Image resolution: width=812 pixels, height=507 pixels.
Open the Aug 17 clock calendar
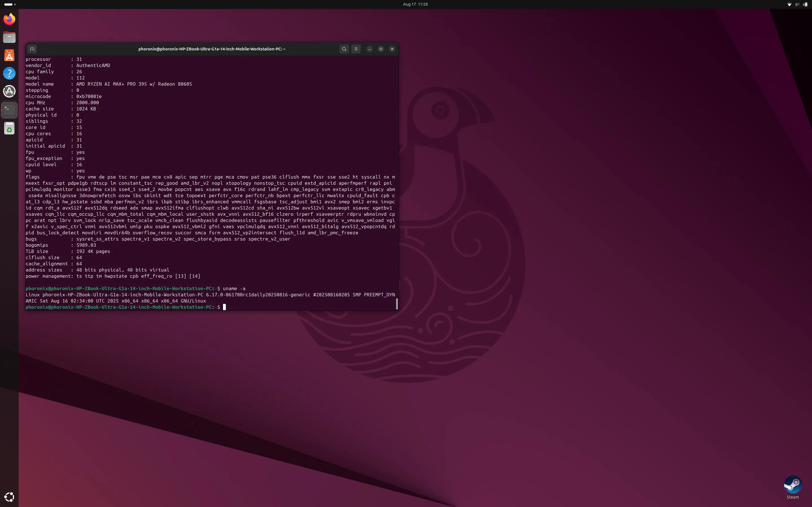tap(415, 4)
